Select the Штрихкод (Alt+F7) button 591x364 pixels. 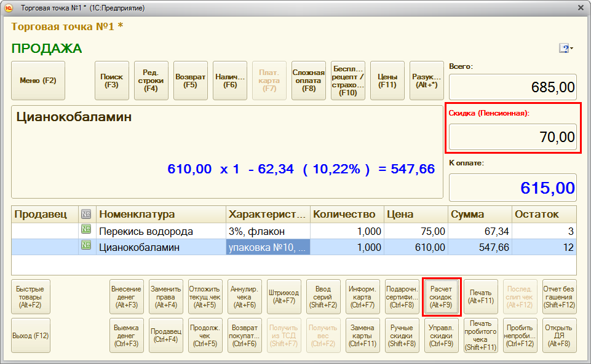[x=284, y=296]
